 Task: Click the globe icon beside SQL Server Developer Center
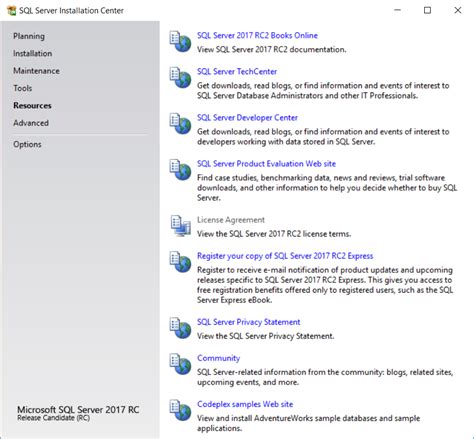[180, 123]
